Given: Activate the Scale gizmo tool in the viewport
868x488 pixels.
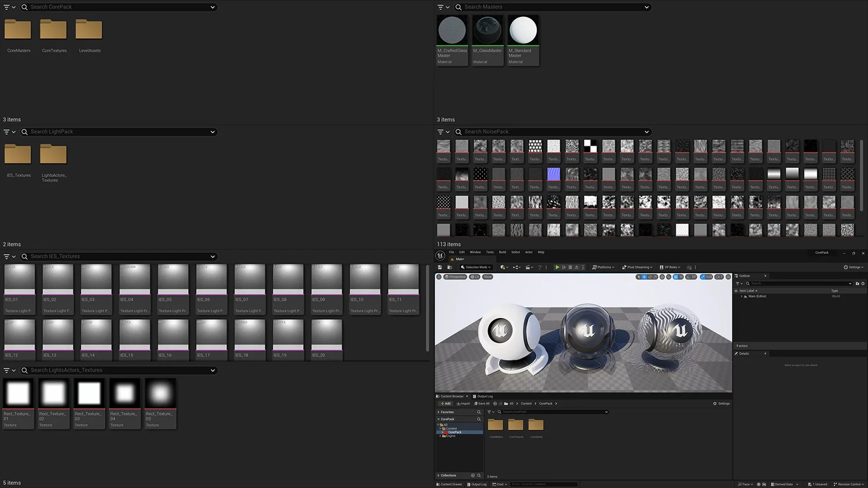Looking at the screenshot, I should click(x=655, y=277).
